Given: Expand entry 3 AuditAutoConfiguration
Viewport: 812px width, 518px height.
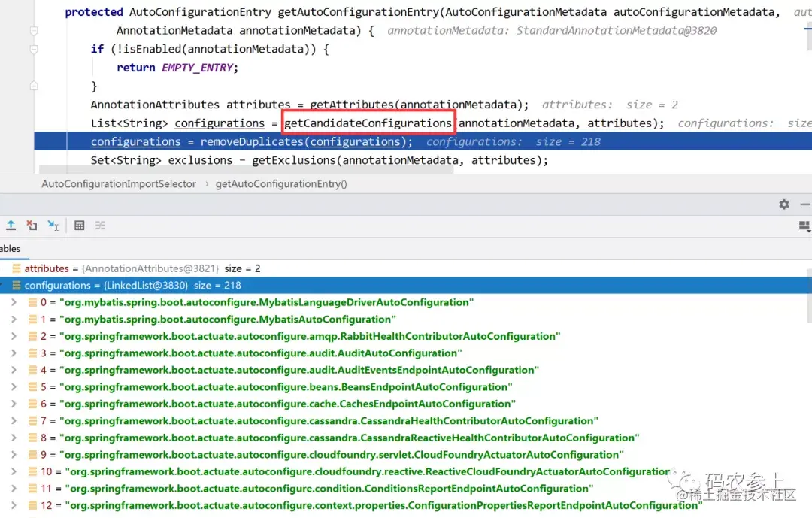Looking at the screenshot, I should [14, 353].
